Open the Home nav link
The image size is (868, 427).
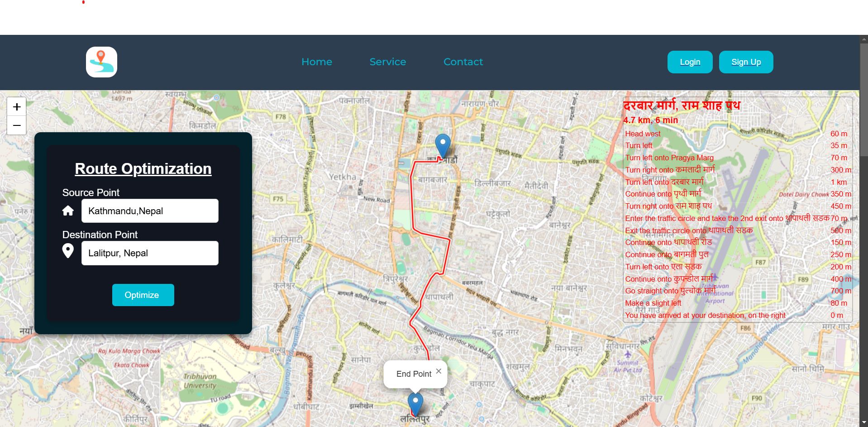pos(317,62)
